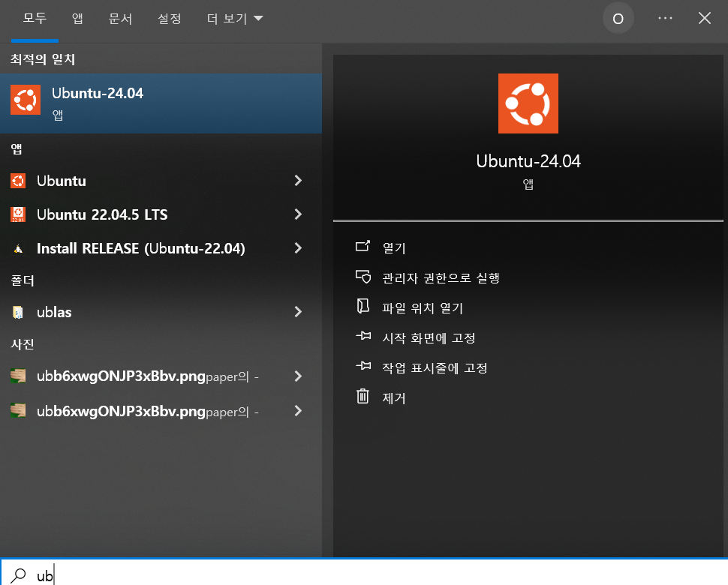Click the shield icon for 관리자 권한으로 실행

tap(363, 277)
